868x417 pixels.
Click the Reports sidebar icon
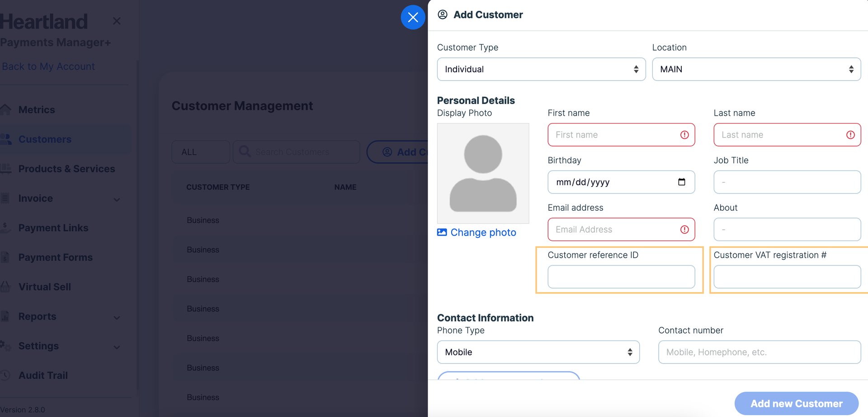click(x=5, y=316)
